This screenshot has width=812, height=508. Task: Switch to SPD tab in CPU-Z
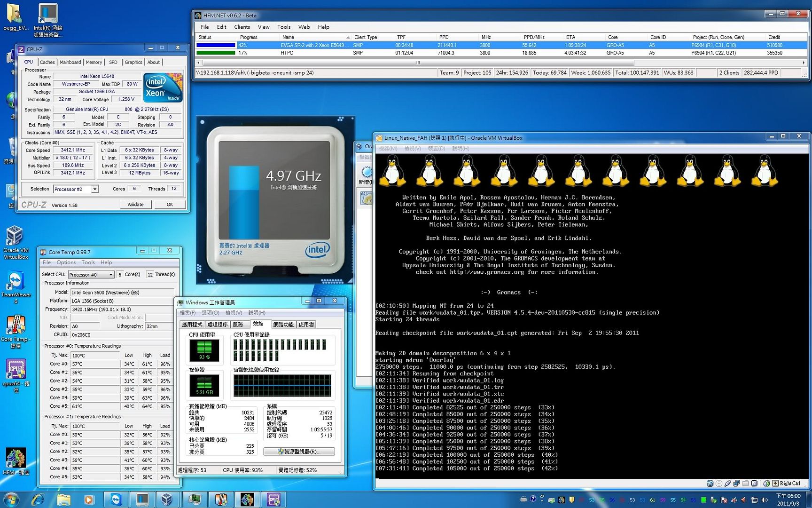tap(113, 62)
